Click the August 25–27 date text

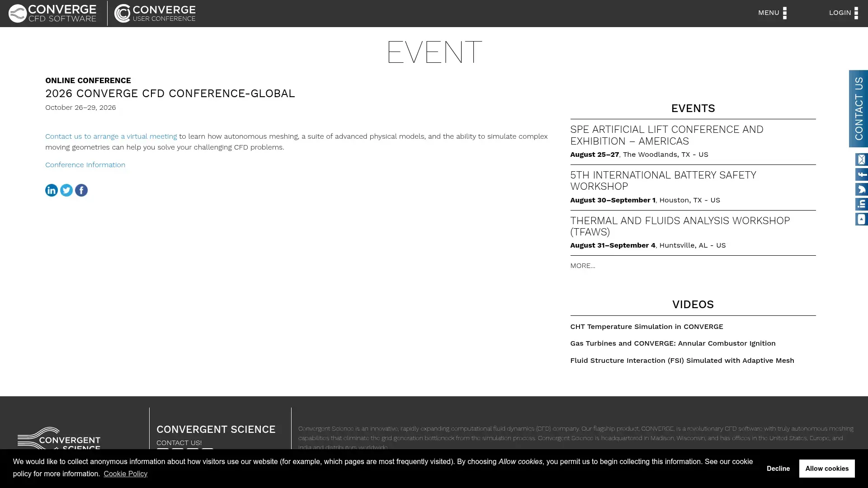tap(594, 155)
